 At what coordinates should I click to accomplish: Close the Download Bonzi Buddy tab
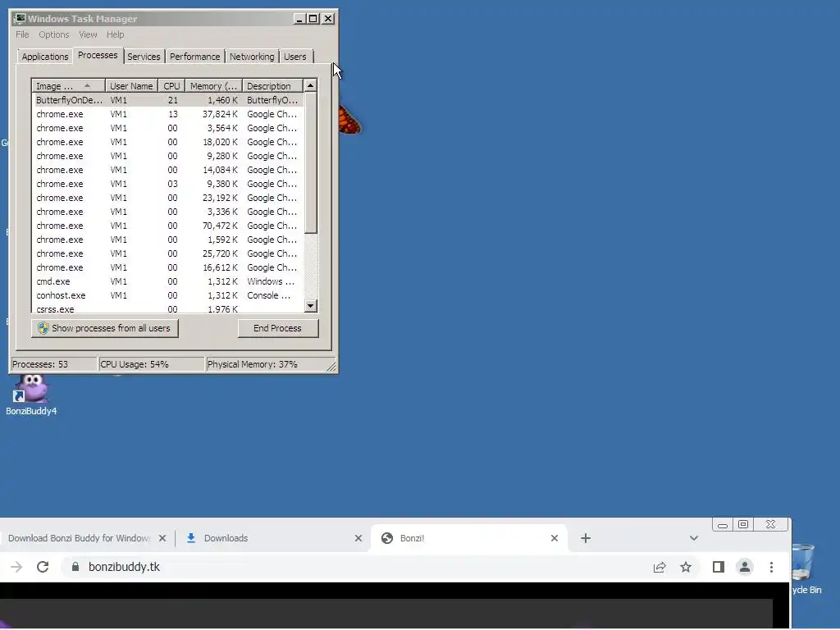[162, 538]
